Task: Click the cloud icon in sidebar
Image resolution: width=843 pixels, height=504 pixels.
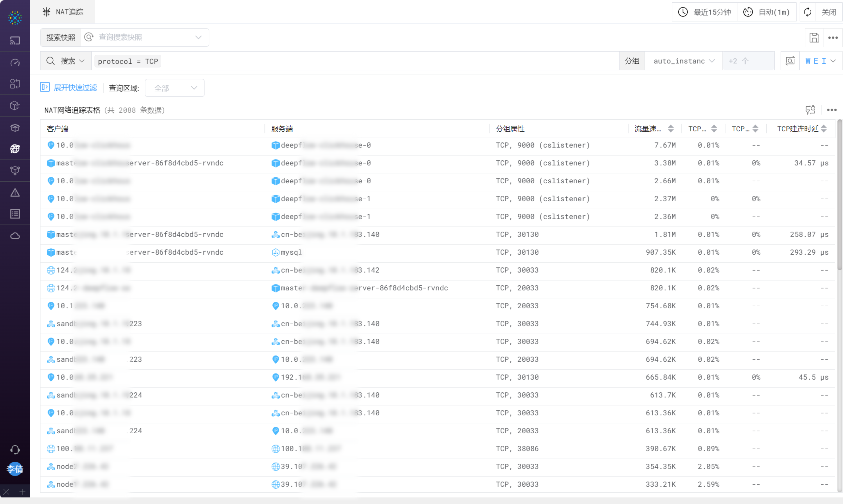Action: click(x=15, y=236)
